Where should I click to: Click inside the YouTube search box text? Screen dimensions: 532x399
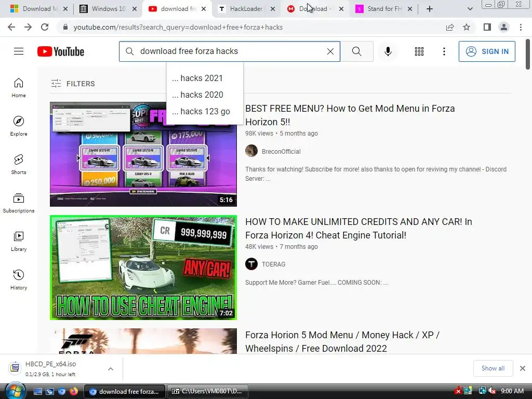pos(189,51)
